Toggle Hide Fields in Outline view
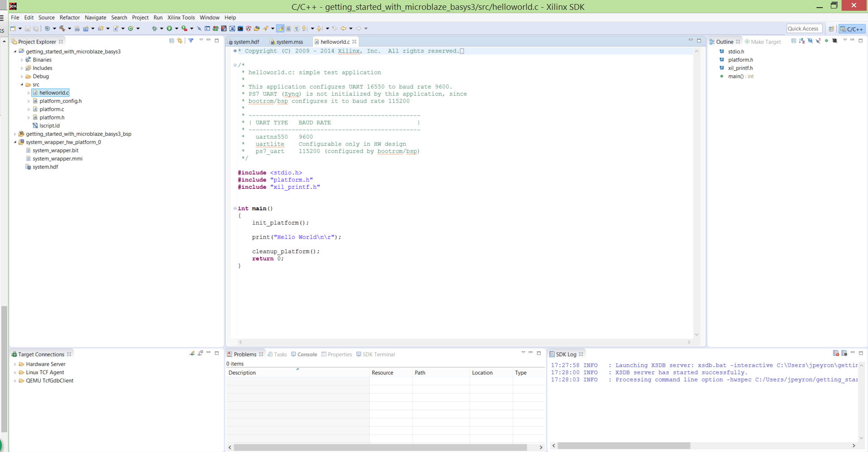This screenshot has height=452, width=868. point(810,41)
